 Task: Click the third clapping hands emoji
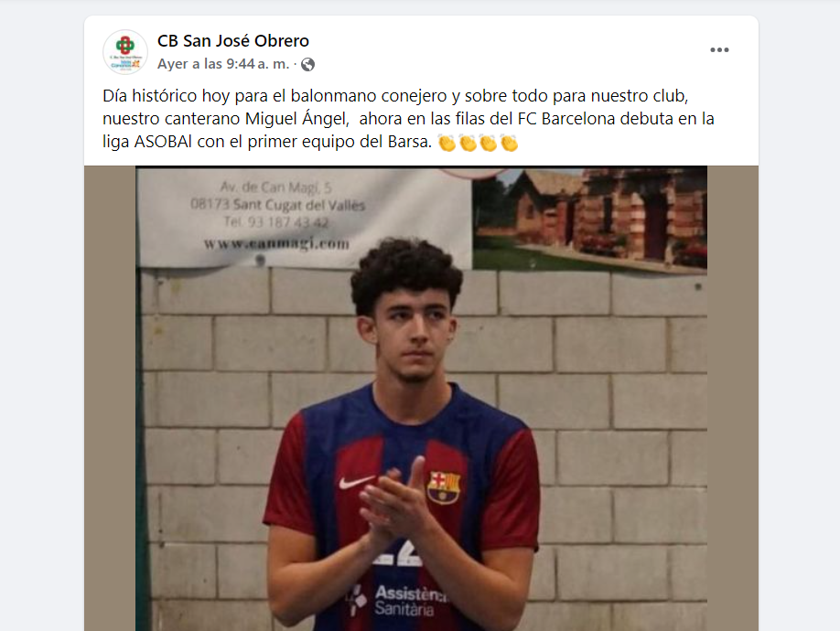click(488, 143)
